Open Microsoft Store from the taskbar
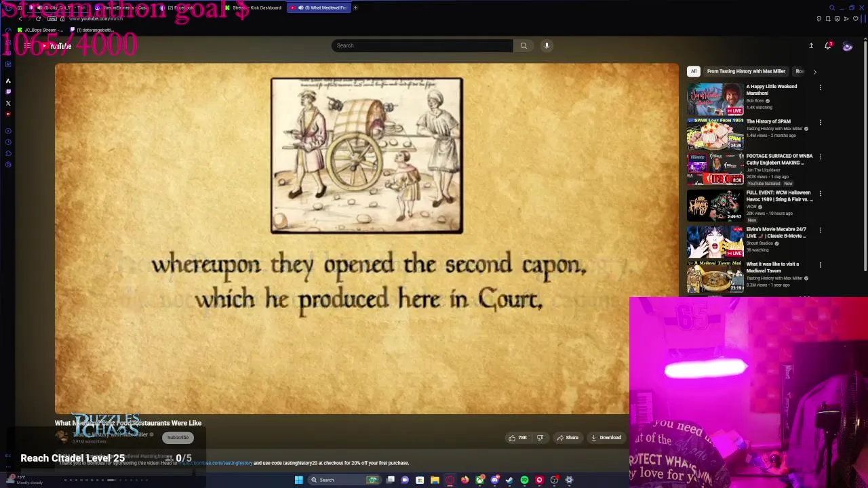Image resolution: width=868 pixels, height=488 pixels. [420, 480]
